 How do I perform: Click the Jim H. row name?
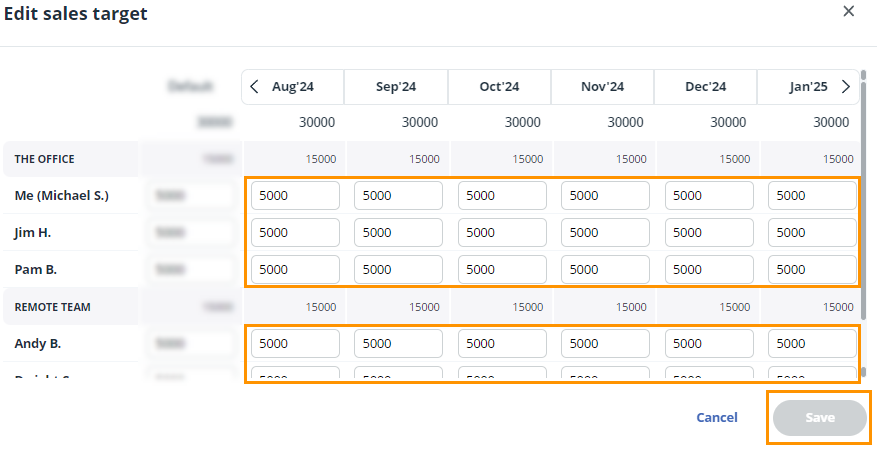click(x=32, y=232)
